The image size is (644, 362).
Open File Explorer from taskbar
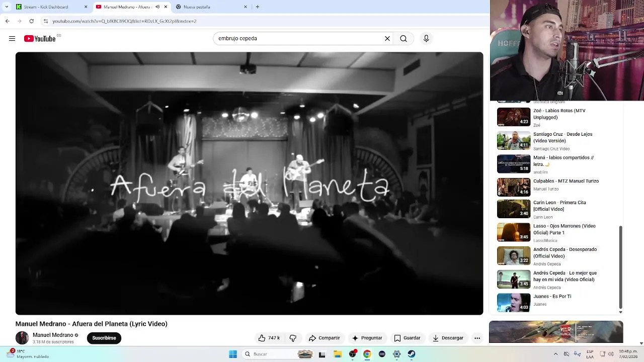(x=338, y=354)
